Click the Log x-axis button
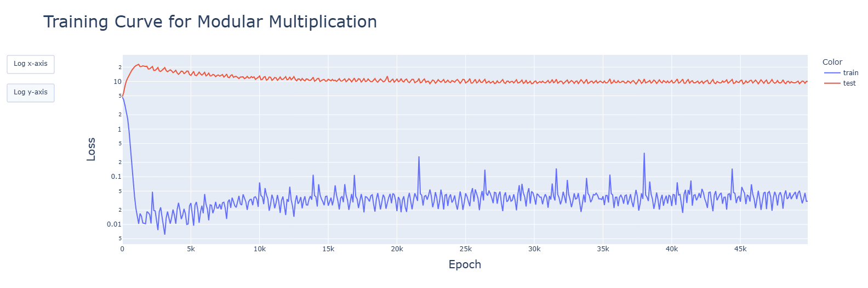This screenshot has width=868, height=288. tap(31, 64)
